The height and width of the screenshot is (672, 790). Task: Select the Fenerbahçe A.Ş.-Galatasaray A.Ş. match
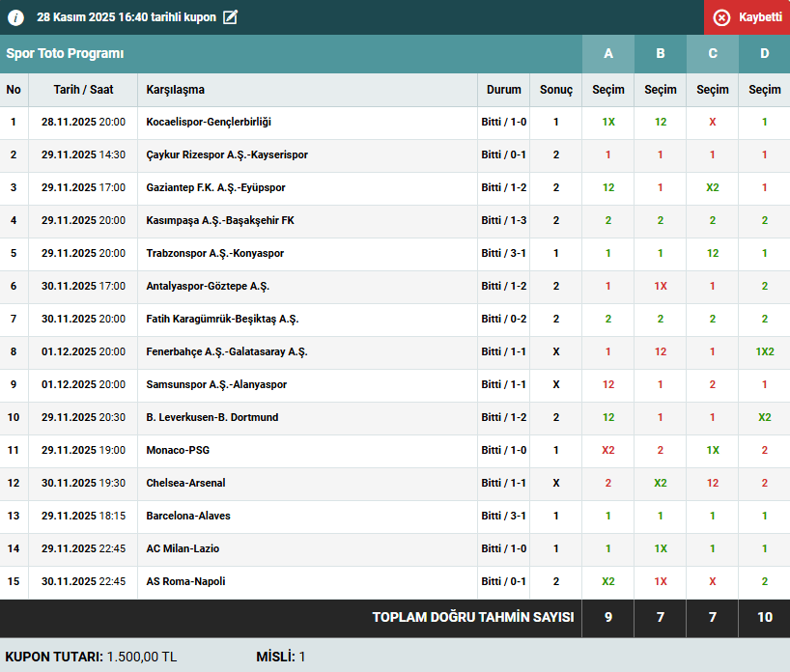pyautogui.click(x=227, y=351)
